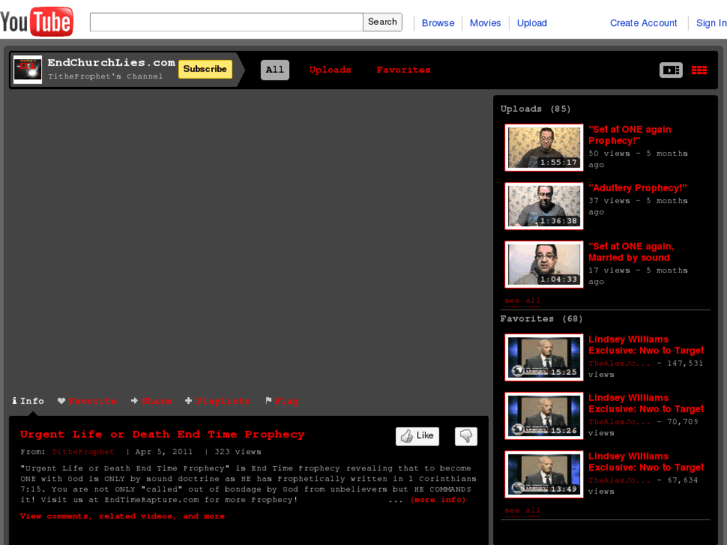Click TheAlexJo... uploader link on 147,531 views video
Image resolution: width=727 pixels, height=545 pixels.
click(x=620, y=363)
